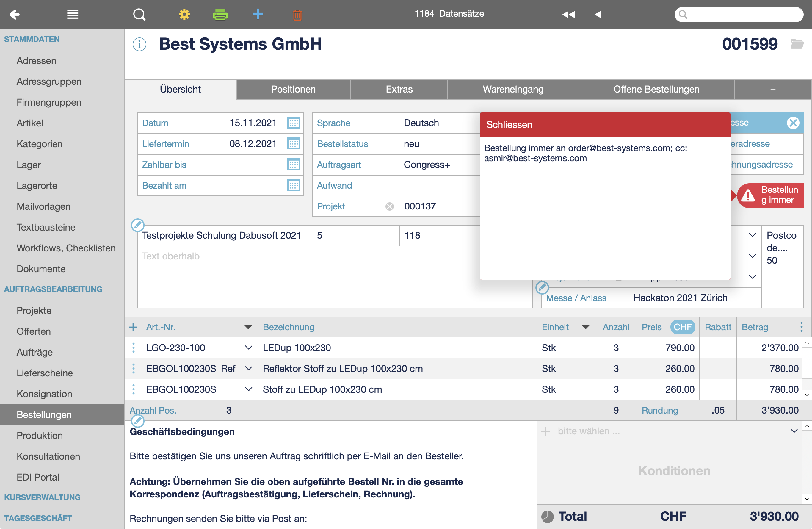The height and width of the screenshot is (529, 812).
Task: Expand the KURSVERWALTUNG sidebar section
Action: 42,497
